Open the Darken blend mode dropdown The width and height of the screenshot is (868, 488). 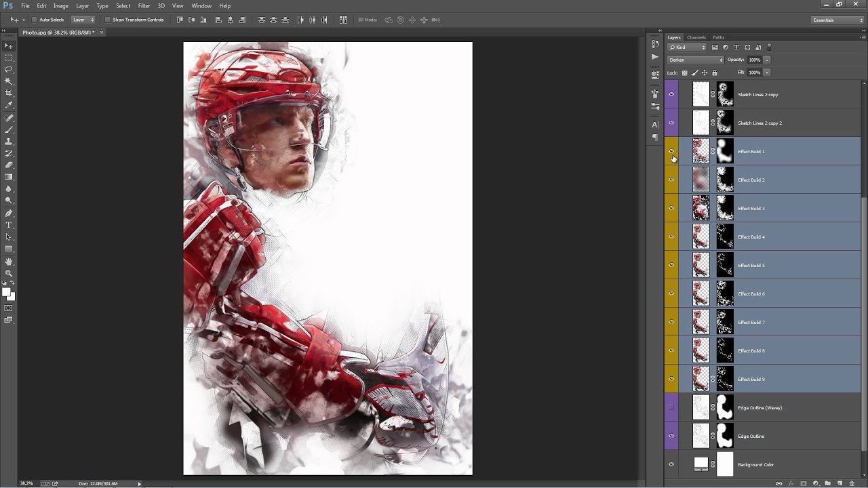(x=696, y=60)
